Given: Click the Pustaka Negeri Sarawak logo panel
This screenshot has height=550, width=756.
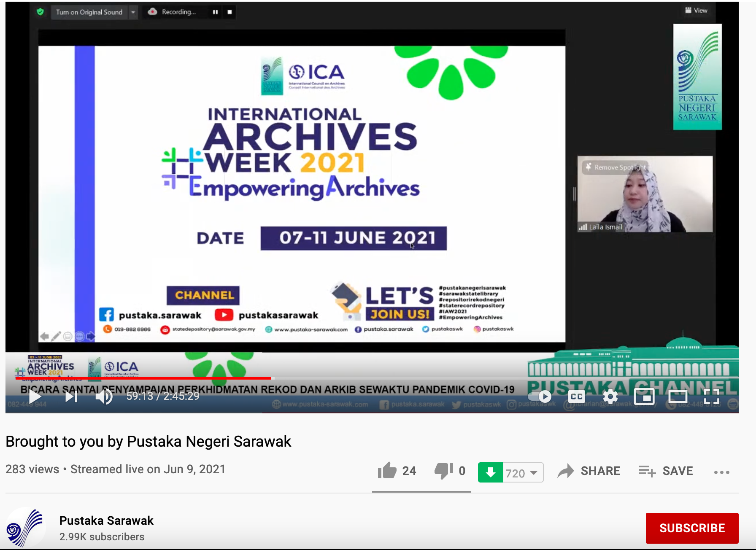Looking at the screenshot, I should [697, 76].
